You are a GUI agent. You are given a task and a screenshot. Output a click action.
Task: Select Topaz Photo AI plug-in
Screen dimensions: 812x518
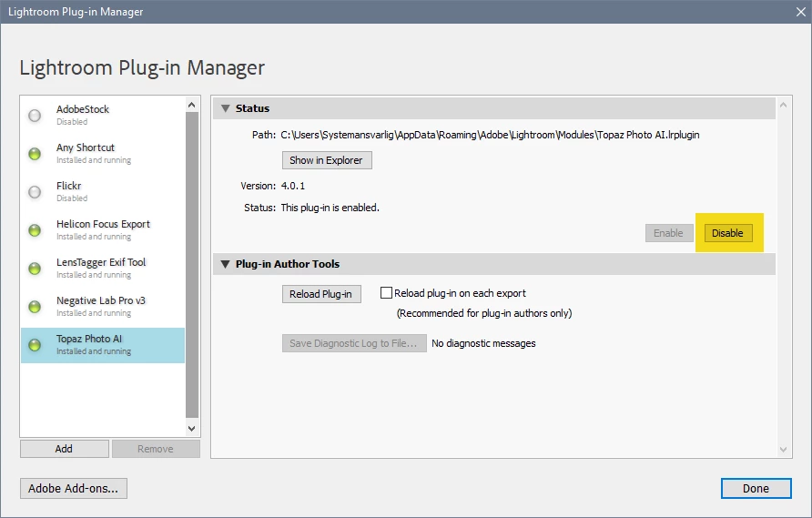pos(103,345)
